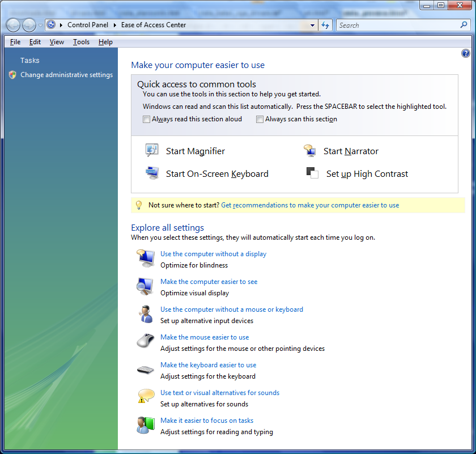
Task: Click the Start Magnifier icon
Action: (152, 150)
